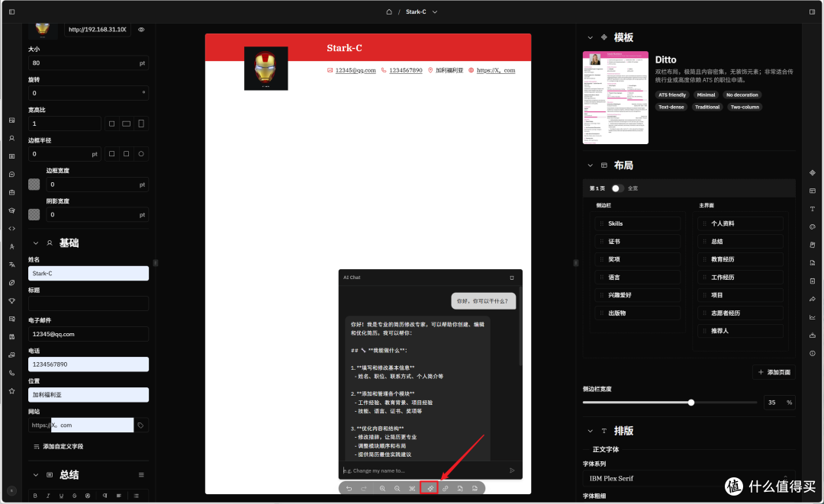Go to home icon in breadcrumb
This screenshot has height=504, width=824.
click(x=389, y=11)
